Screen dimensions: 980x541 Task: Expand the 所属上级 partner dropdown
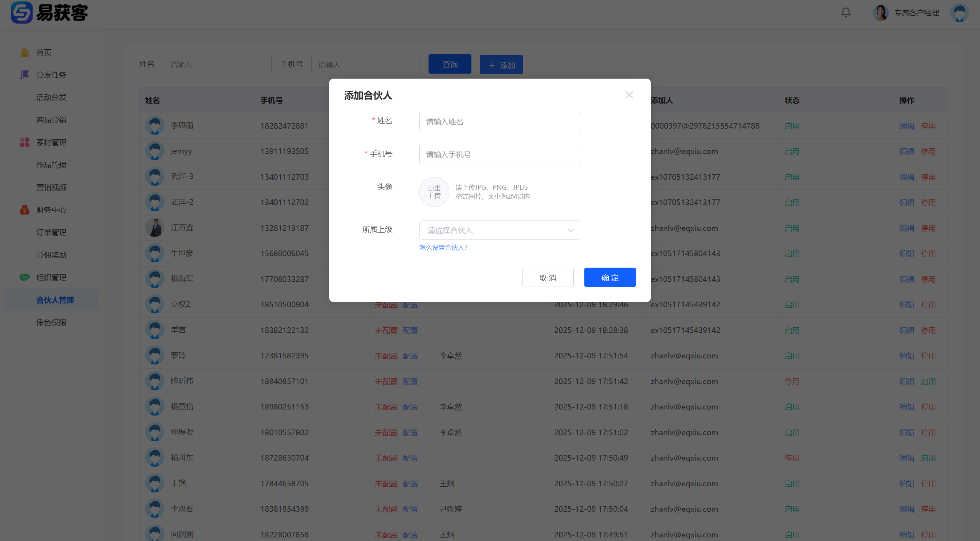click(x=499, y=230)
